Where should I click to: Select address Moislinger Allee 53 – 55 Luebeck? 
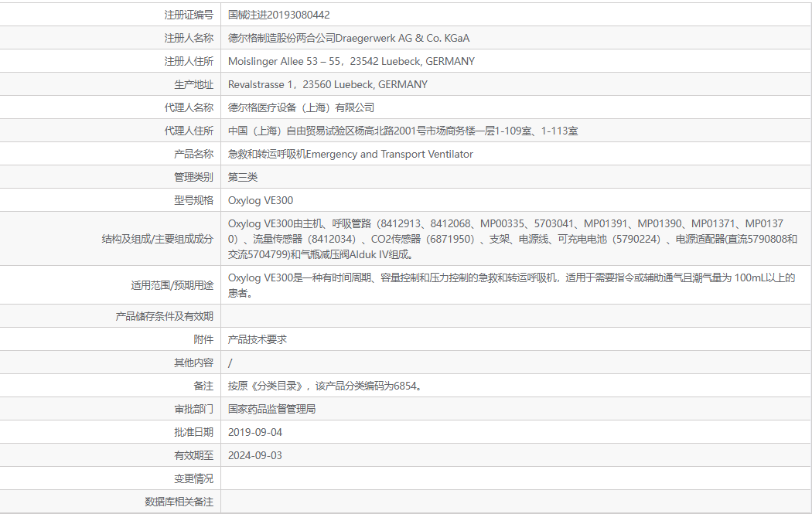351,62
